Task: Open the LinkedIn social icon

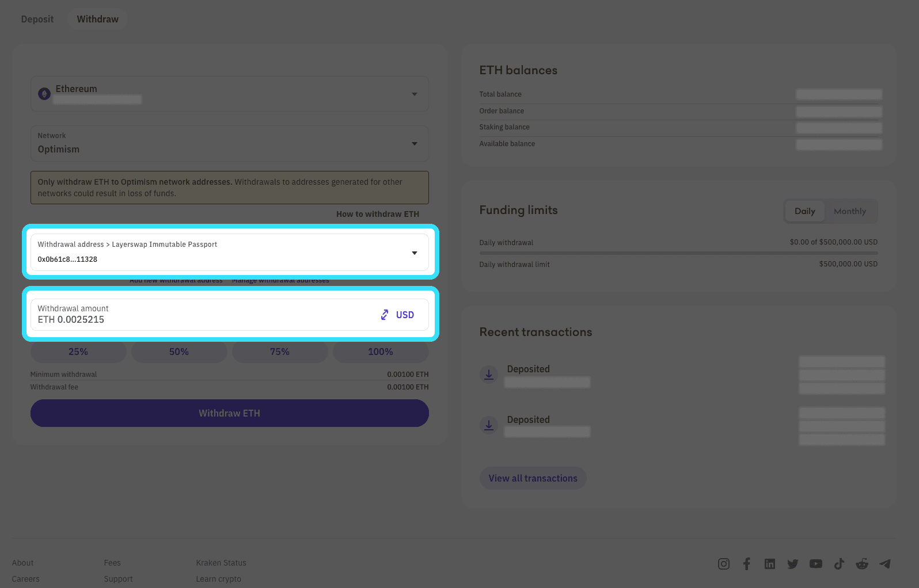Action: tap(770, 564)
